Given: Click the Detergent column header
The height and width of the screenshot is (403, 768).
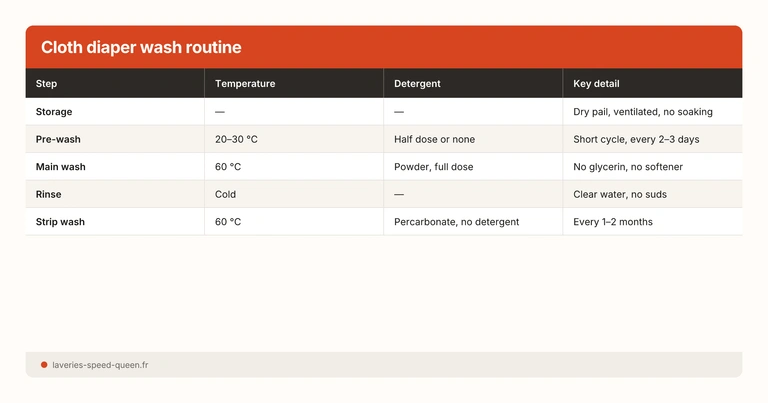Looking at the screenshot, I should [x=417, y=84].
